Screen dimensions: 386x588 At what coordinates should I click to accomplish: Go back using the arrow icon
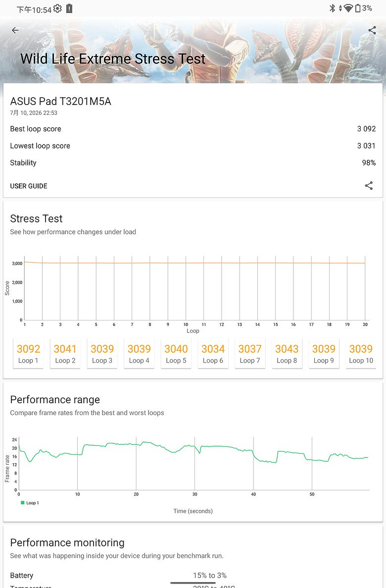coord(15,30)
